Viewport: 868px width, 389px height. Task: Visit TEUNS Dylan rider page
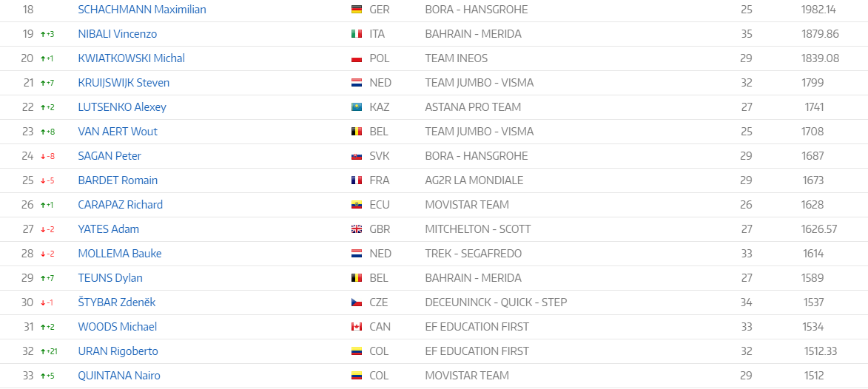[x=110, y=278]
